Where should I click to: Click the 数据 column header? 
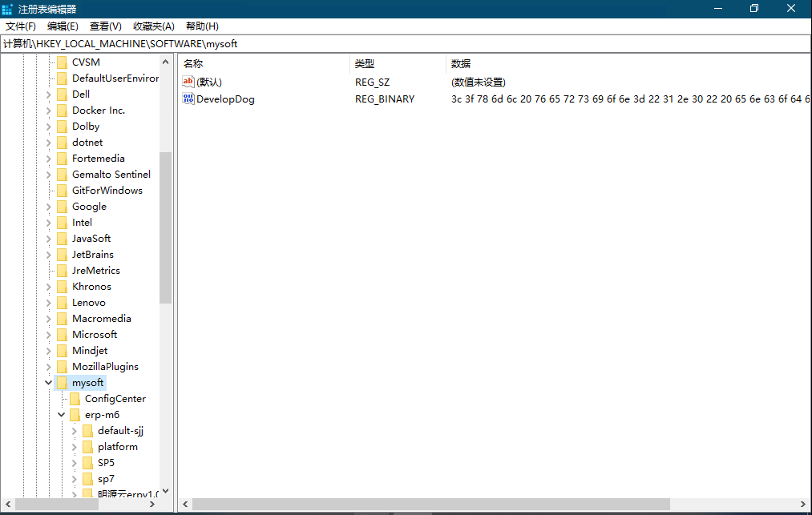click(461, 64)
